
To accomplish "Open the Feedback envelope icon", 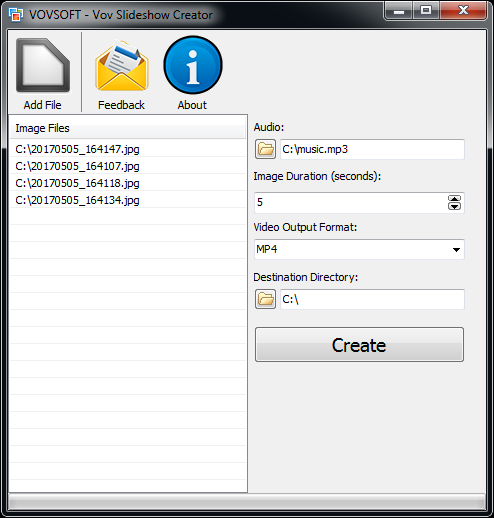I will coord(122,65).
